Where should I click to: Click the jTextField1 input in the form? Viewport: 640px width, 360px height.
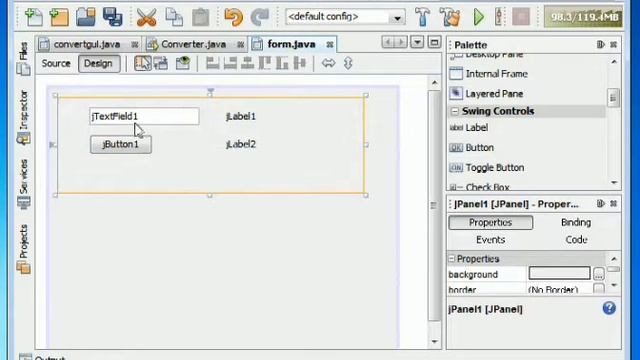click(x=144, y=116)
